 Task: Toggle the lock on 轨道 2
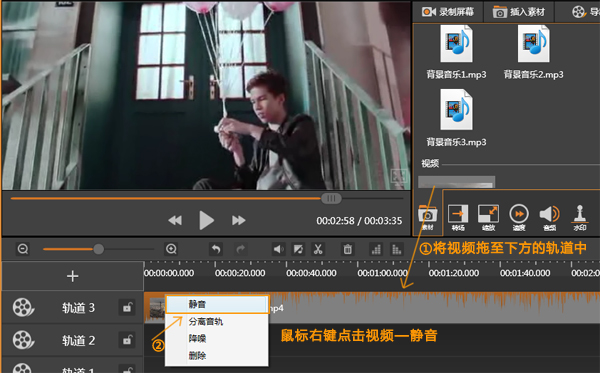pyautogui.click(x=127, y=340)
